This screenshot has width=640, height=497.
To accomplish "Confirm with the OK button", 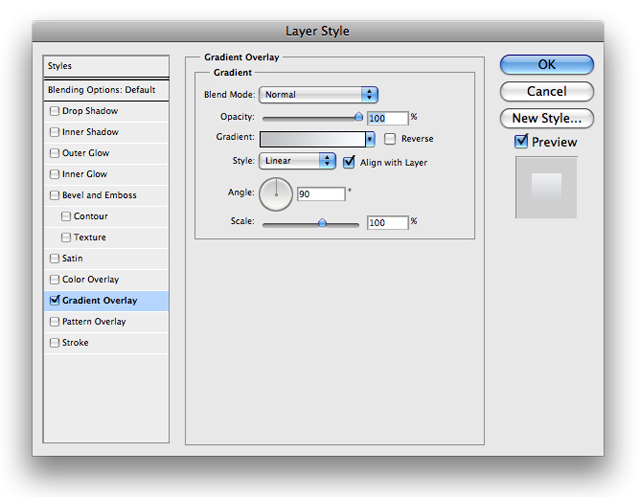I will (x=547, y=64).
